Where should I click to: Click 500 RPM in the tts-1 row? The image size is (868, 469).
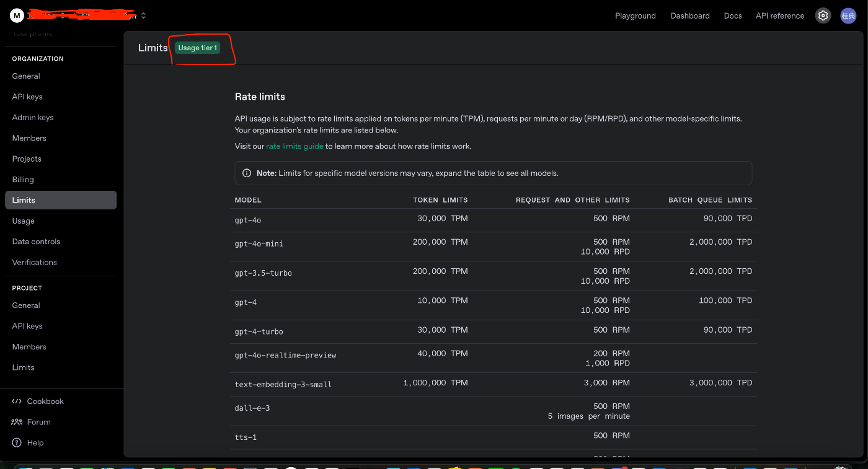[x=611, y=436]
